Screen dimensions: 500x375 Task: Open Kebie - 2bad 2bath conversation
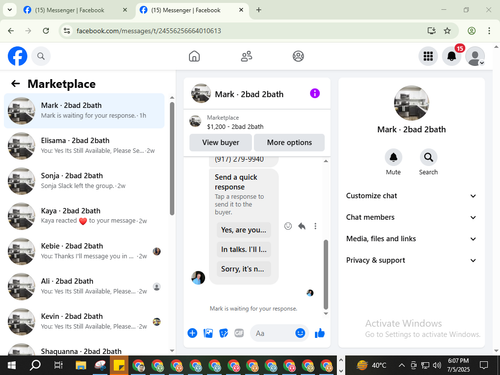(x=84, y=251)
